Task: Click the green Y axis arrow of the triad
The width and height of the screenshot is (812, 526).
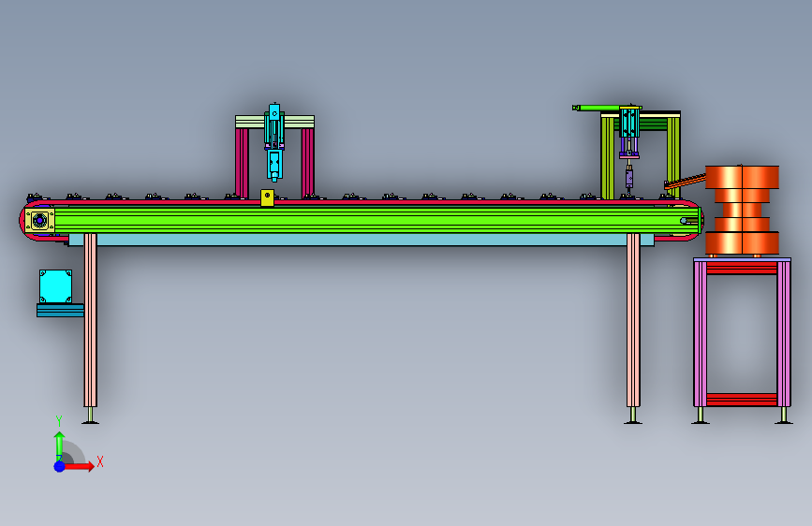Action: 60,445
